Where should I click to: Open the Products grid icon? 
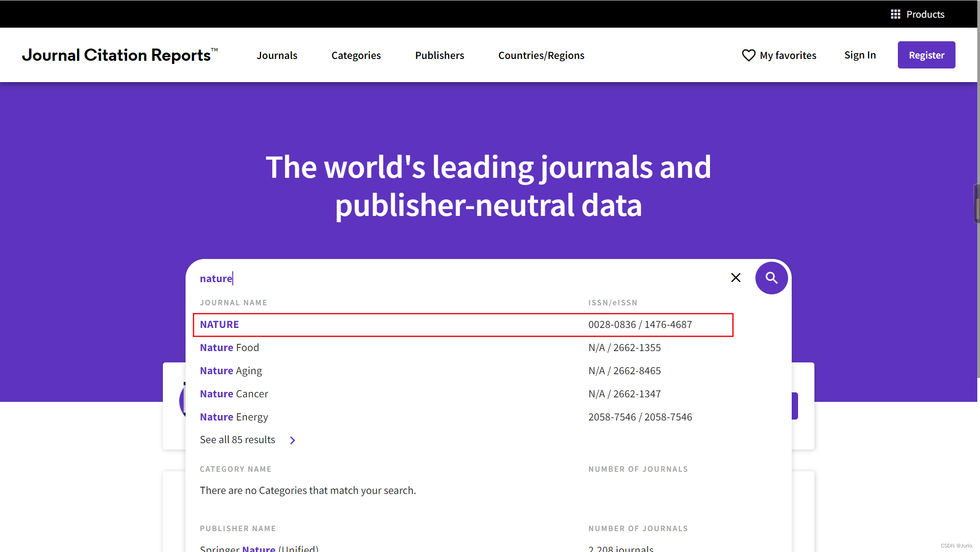[x=895, y=15]
